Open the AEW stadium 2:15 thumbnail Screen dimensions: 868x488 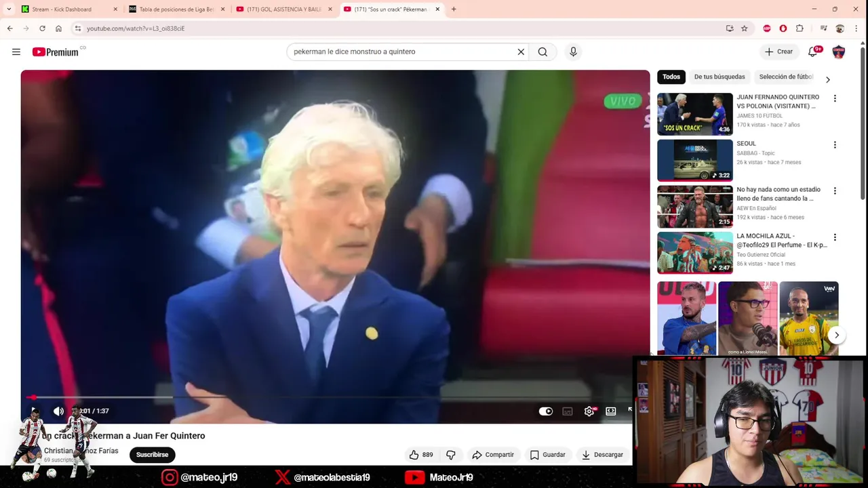tap(695, 207)
